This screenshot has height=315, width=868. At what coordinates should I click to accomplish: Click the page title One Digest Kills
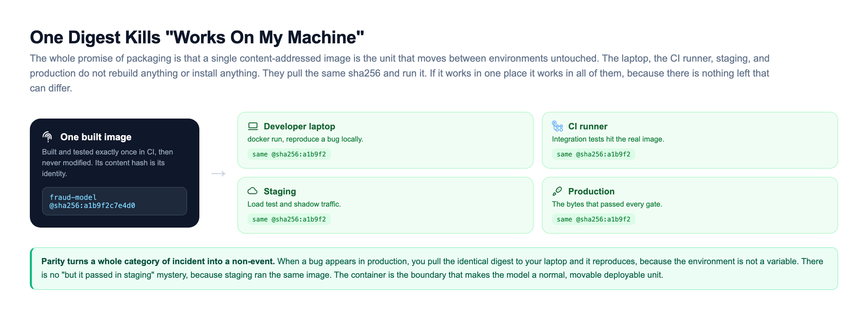(x=197, y=37)
